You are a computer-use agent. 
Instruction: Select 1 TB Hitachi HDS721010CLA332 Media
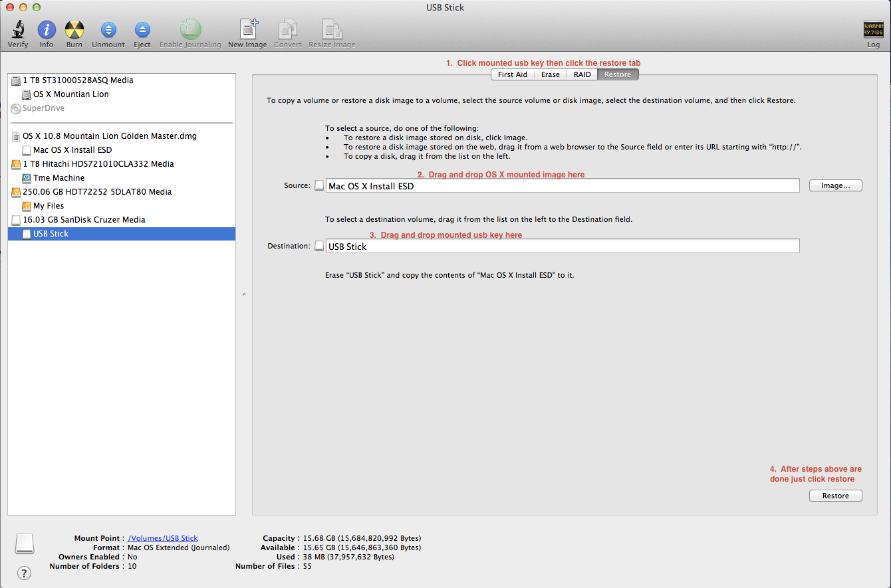pos(122,164)
